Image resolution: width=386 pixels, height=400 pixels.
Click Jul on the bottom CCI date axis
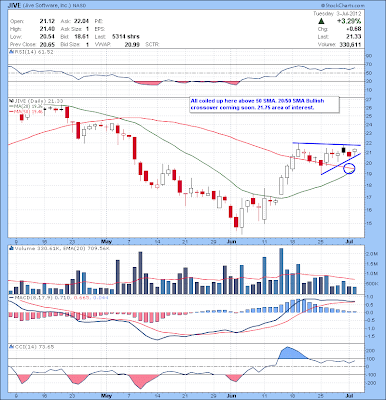click(349, 396)
